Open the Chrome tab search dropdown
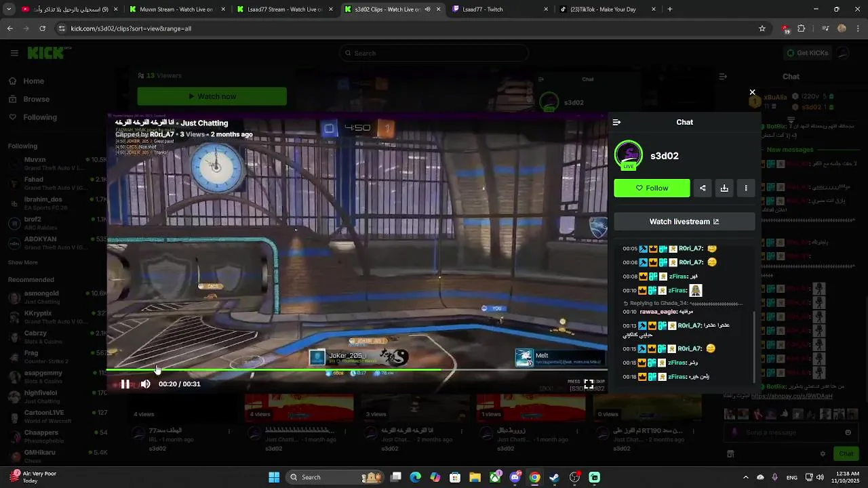 [x=9, y=9]
